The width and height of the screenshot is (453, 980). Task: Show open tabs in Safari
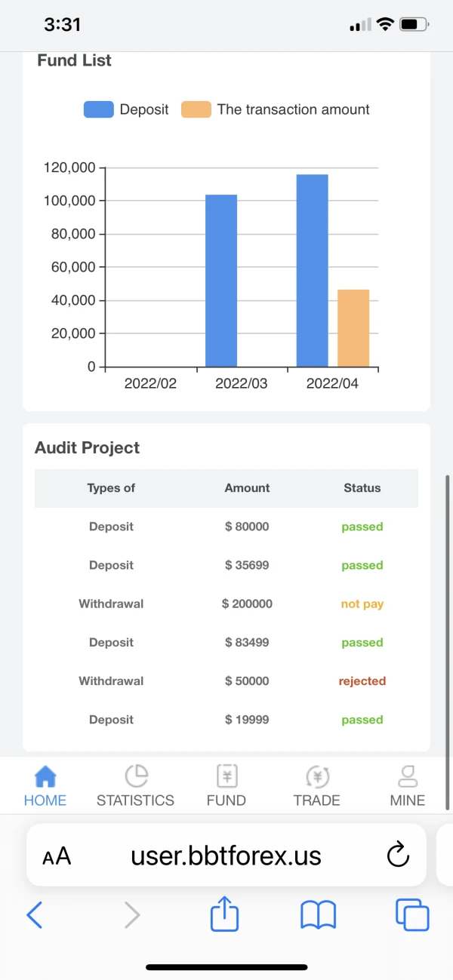click(x=412, y=915)
